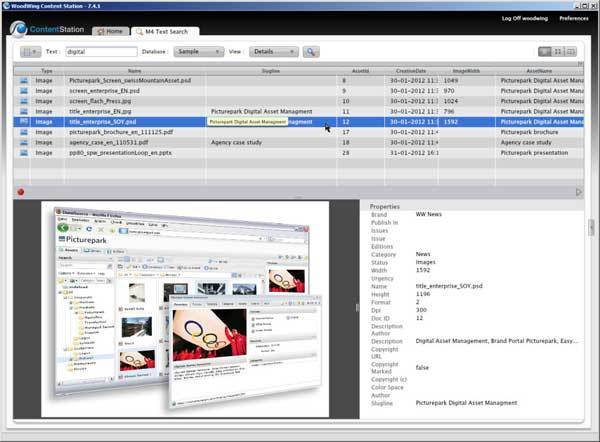The image size is (600, 442).
Task: Sort by the CreationDate column header
Action: click(x=411, y=71)
